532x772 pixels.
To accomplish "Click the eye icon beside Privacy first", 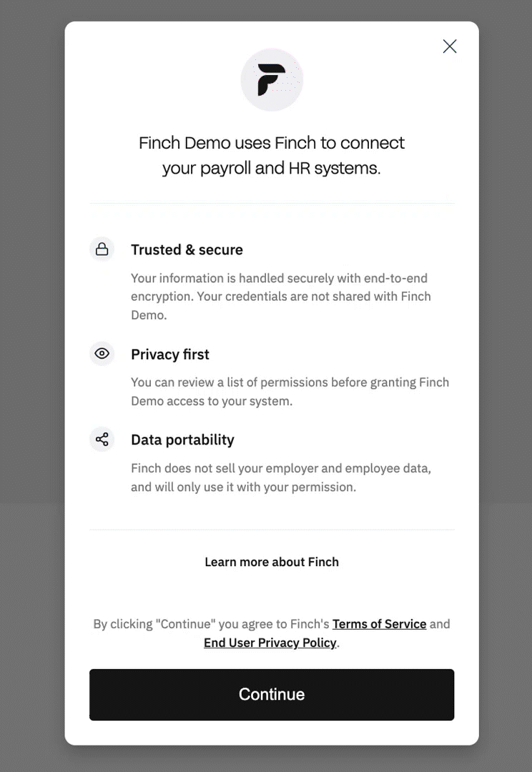I will click(102, 354).
